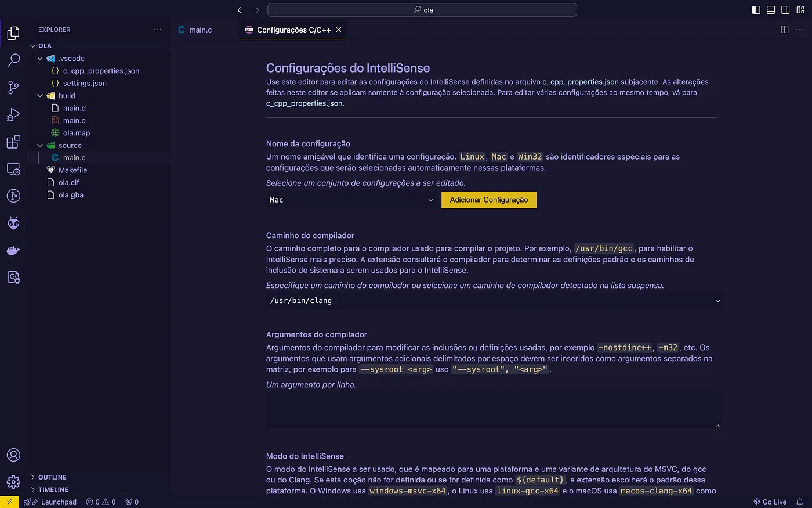This screenshot has width=812, height=508.
Task: Click the compiler arguments text area
Action: pos(494,410)
